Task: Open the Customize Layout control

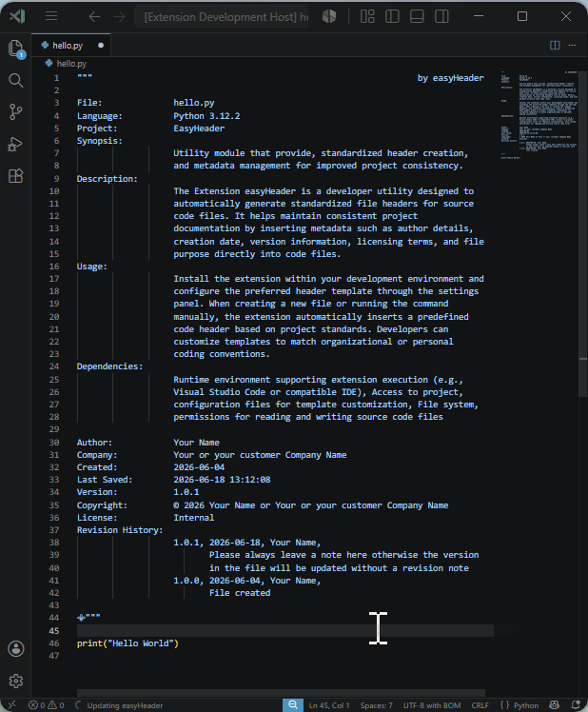Action: click(367, 16)
